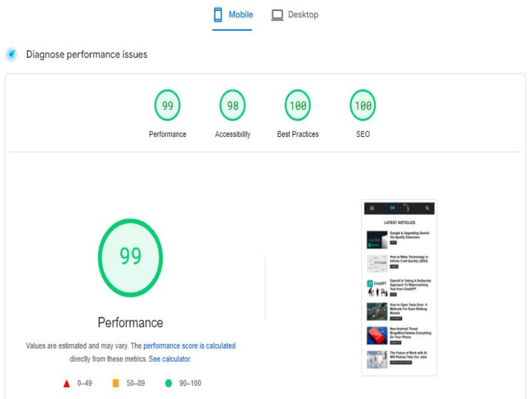Click the large 99 Performance gauge
Screen dimensions: 532x399
click(130, 258)
